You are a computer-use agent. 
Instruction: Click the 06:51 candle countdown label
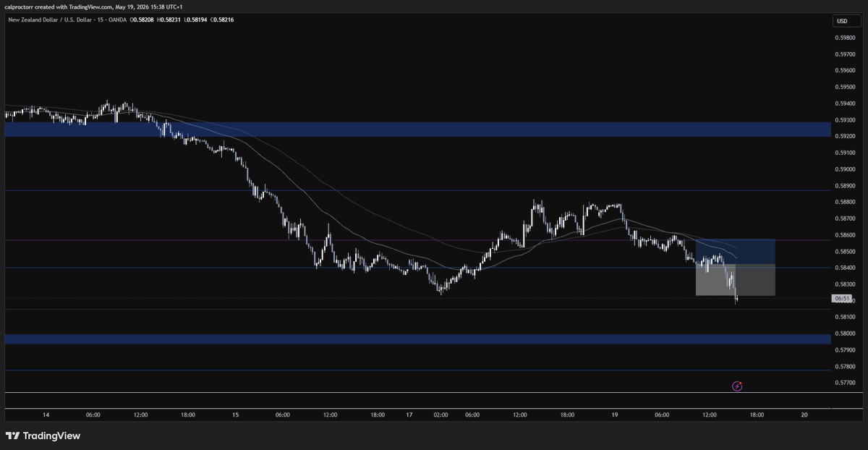tap(841, 298)
